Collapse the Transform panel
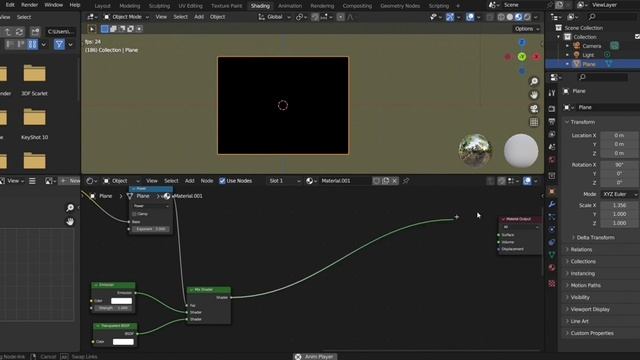 click(582, 122)
